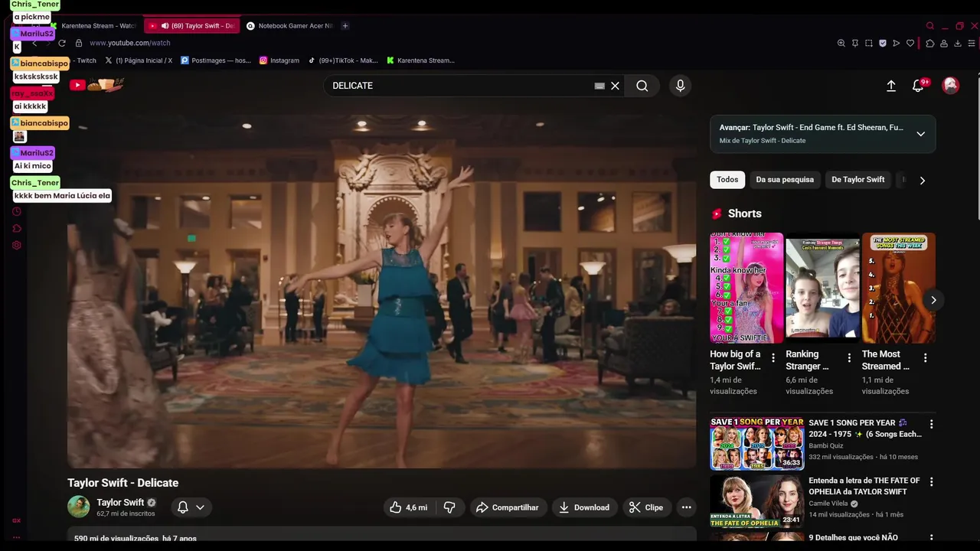Toggle the ad-blocker shield icon
The height and width of the screenshot is (551, 980).
coord(883,44)
